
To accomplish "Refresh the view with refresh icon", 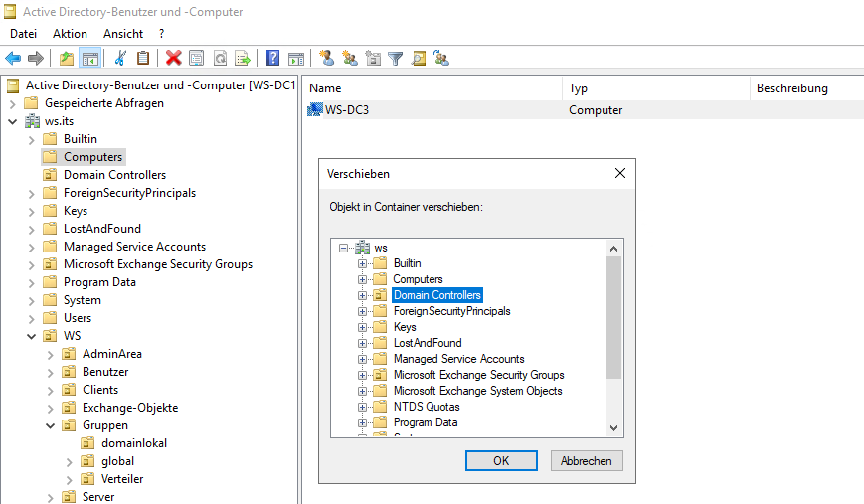I will click(220, 58).
